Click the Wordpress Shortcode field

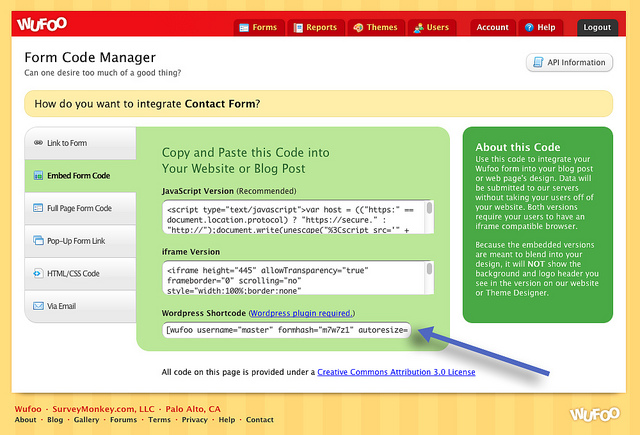coord(286,330)
